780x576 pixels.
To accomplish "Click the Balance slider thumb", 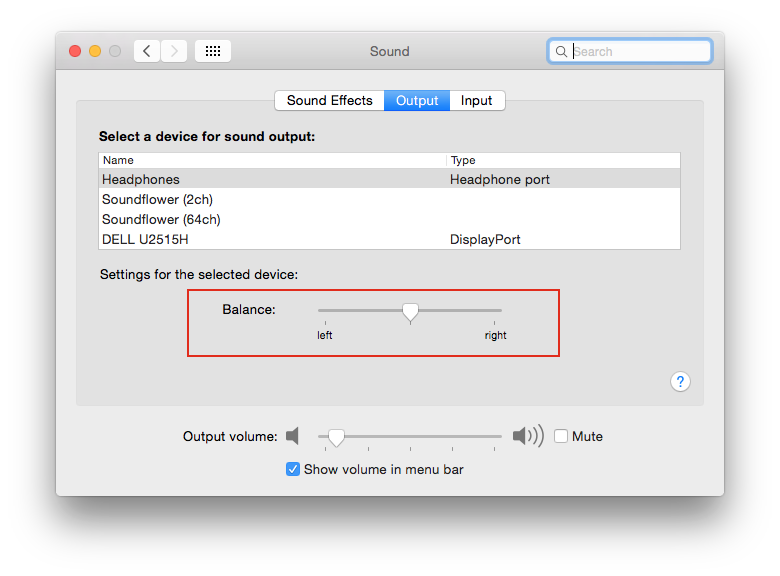I will (x=410, y=312).
